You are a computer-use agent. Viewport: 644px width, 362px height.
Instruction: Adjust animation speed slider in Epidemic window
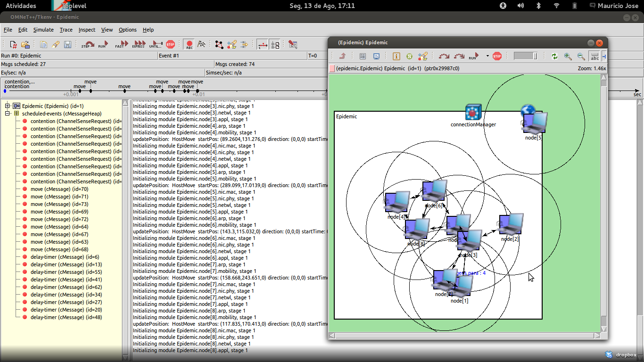526,56
